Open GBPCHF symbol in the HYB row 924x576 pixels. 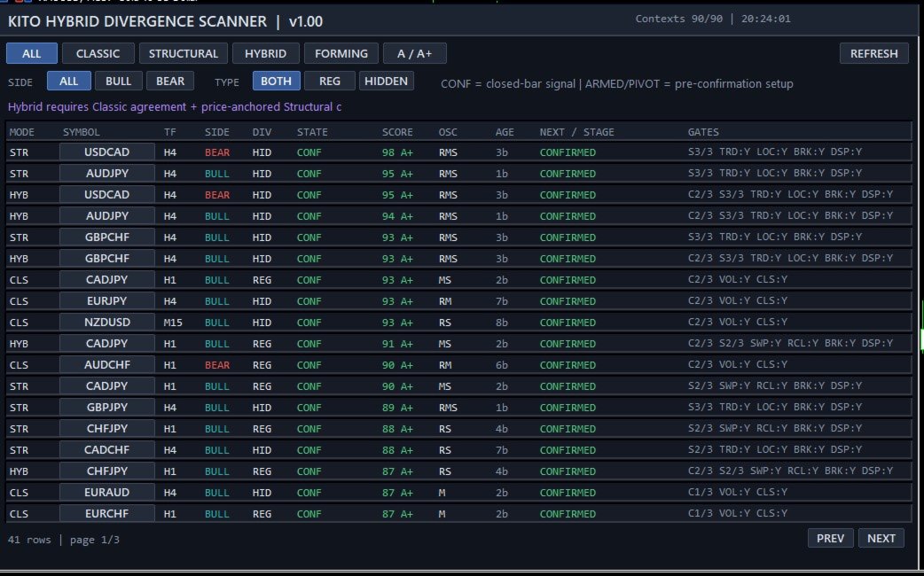point(106,258)
